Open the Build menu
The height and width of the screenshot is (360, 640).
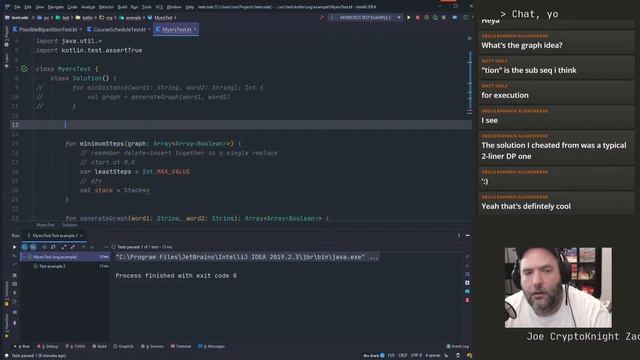click(x=122, y=7)
